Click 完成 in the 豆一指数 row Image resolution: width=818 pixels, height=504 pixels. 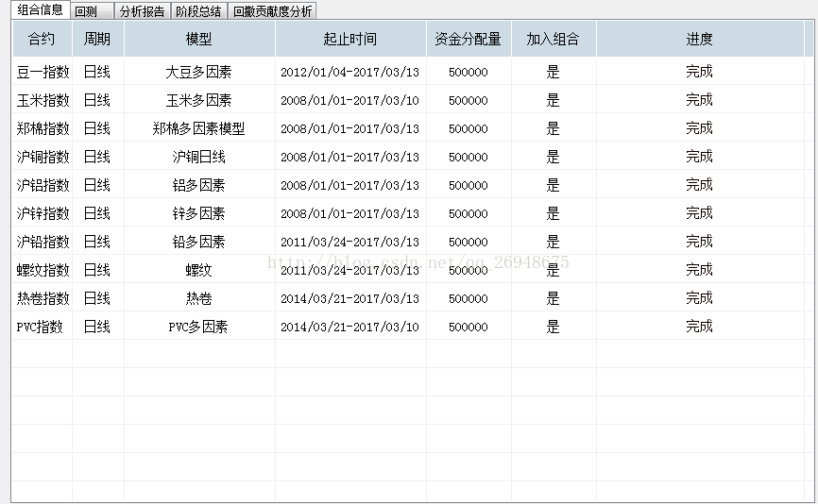coord(699,72)
